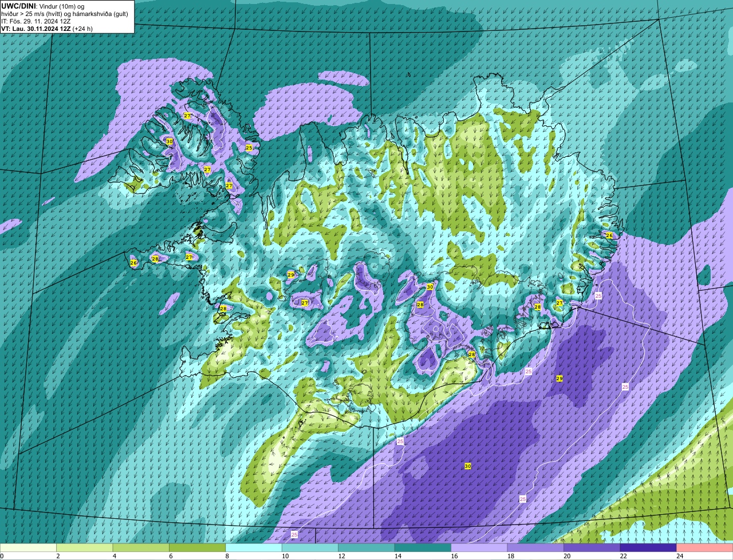
Task: Click the "29" gust label over western Iceland land
Action: point(291,275)
